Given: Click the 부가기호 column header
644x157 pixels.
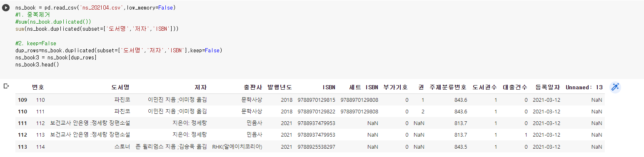Looking at the screenshot, I should coord(396,87).
